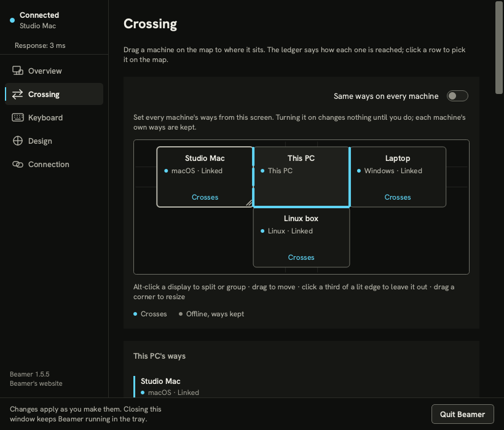Quit Beamer with the bottom button
This screenshot has width=504, height=430.
click(x=463, y=414)
